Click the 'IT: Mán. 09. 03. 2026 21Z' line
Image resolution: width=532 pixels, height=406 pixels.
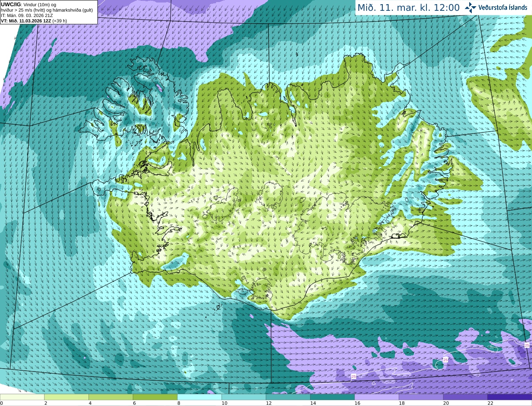[27, 15]
